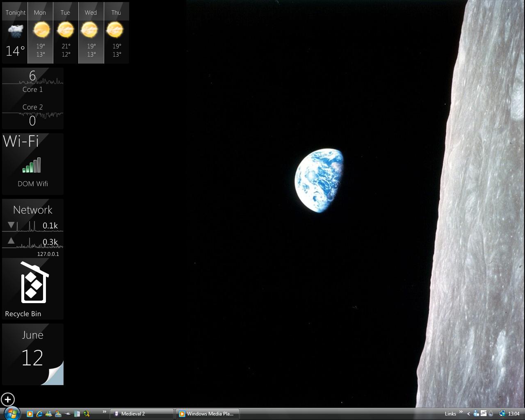The image size is (525, 420).
Task: Open the network connection tray icon
Action: click(502, 414)
